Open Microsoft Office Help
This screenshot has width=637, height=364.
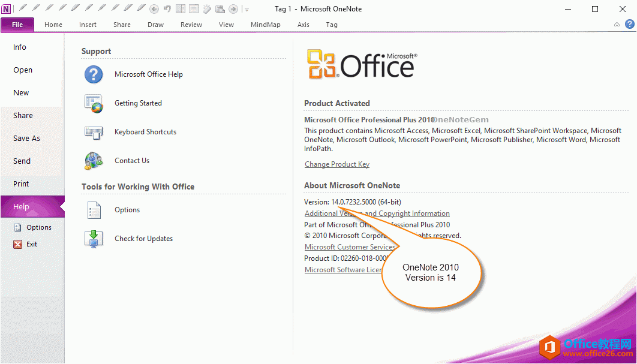point(148,74)
